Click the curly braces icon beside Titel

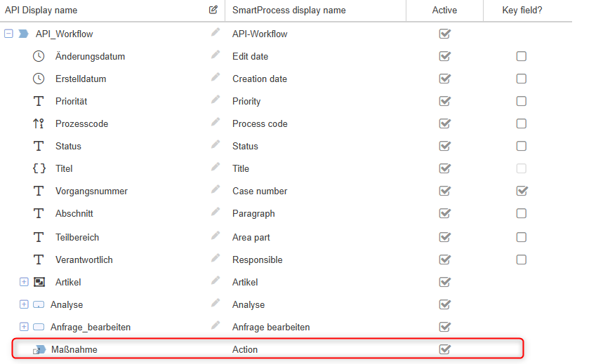click(39, 168)
